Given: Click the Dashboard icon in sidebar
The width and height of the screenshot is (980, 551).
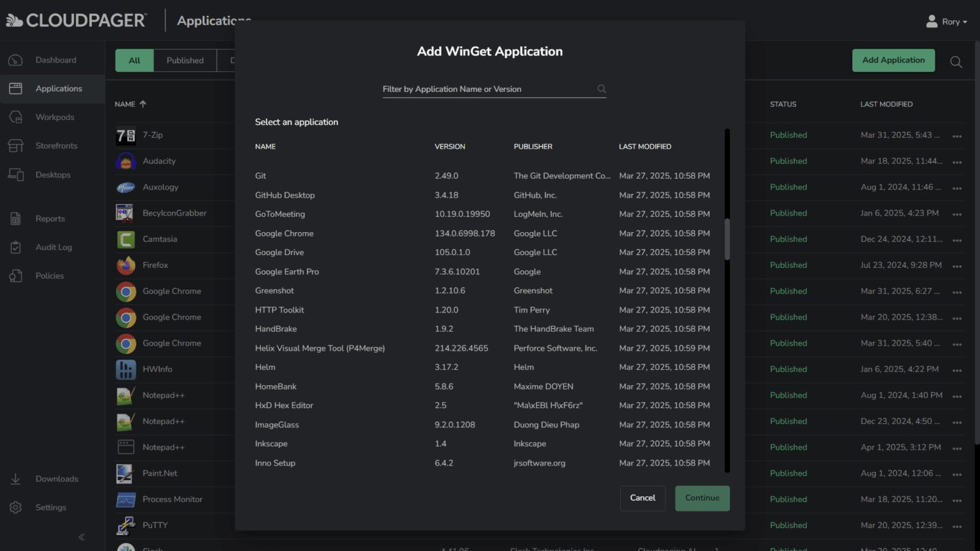Looking at the screenshot, I should [x=16, y=60].
